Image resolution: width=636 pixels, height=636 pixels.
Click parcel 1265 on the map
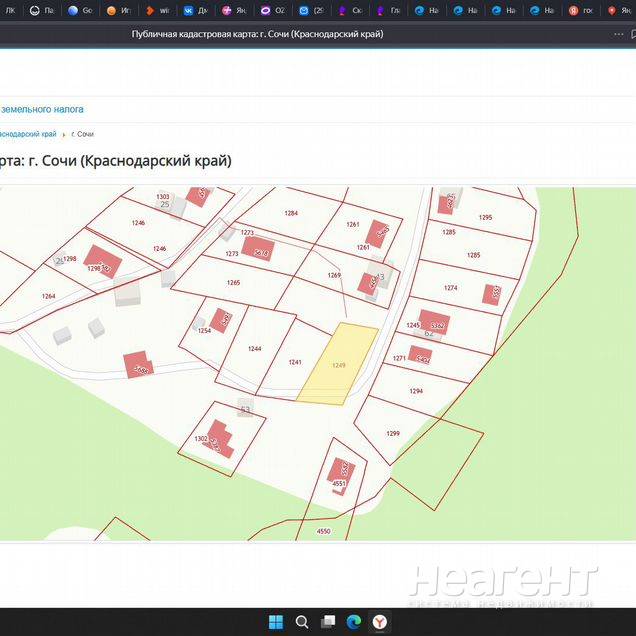[x=233, y=281]
